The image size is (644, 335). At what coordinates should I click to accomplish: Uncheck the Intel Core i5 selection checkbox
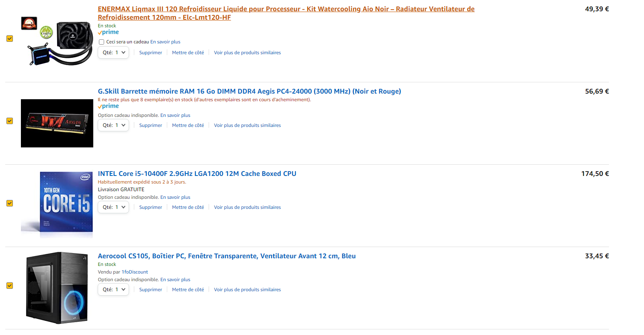coord(10,203)
